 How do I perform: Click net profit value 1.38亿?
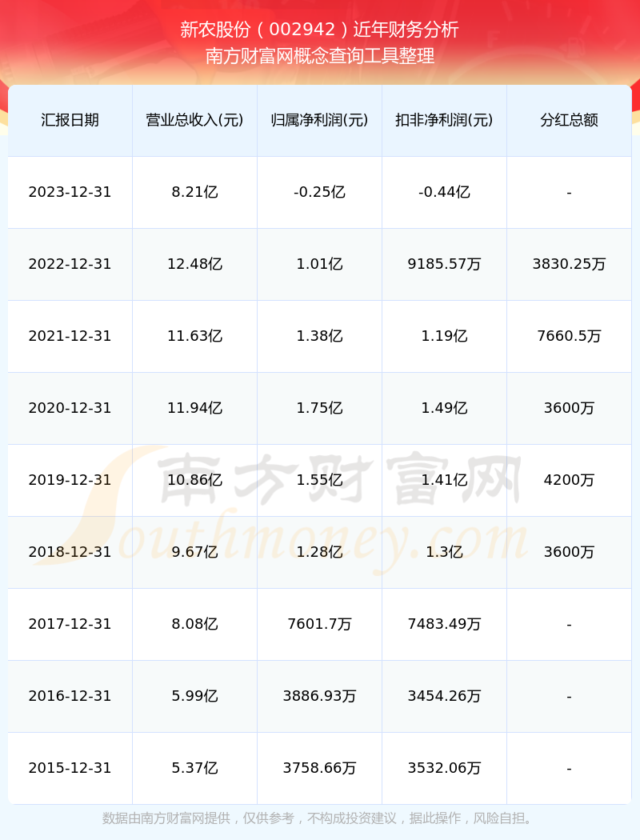tap(320, 336)
